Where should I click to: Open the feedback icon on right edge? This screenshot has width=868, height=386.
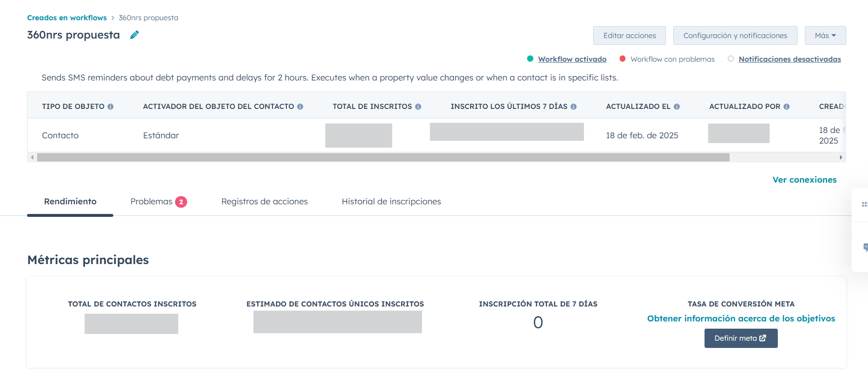tap(865, 247)
